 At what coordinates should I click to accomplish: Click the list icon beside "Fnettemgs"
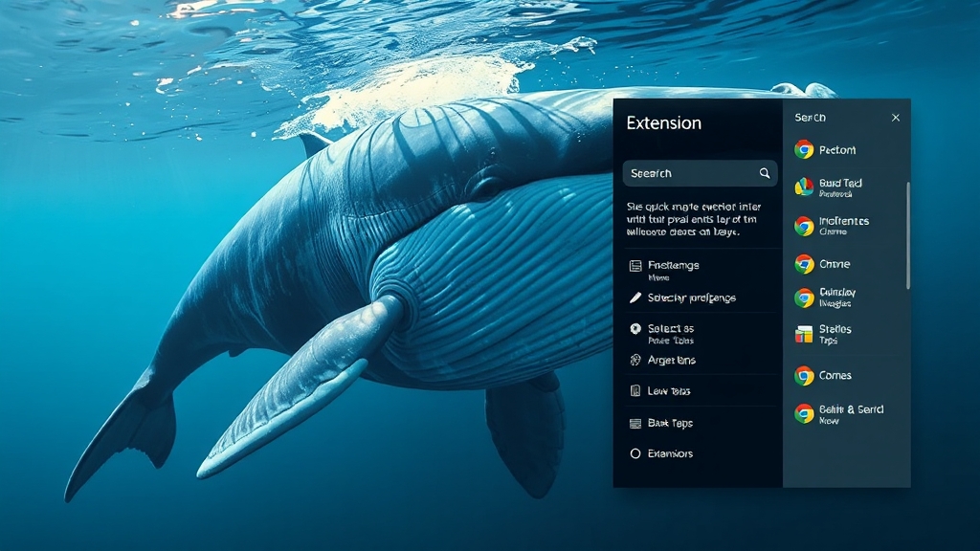[x=635, y=266]
